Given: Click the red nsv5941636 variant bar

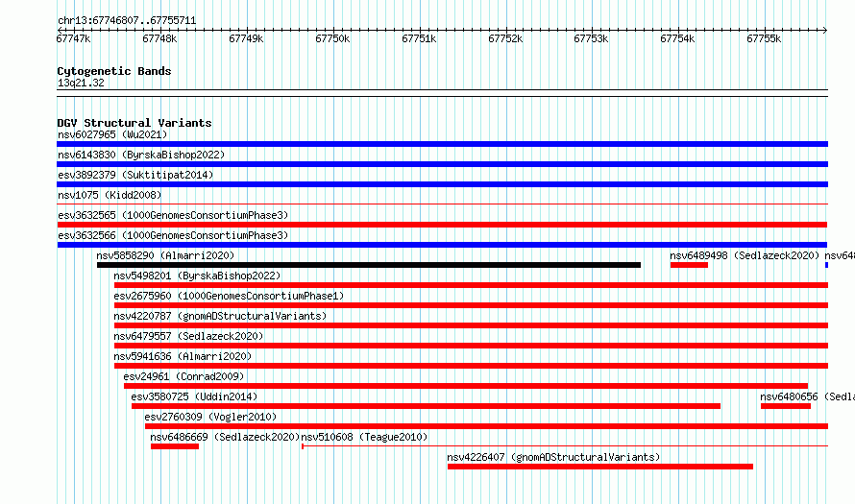Looking at the screenshot, I should pyautogui.click(x=471, y=366).
